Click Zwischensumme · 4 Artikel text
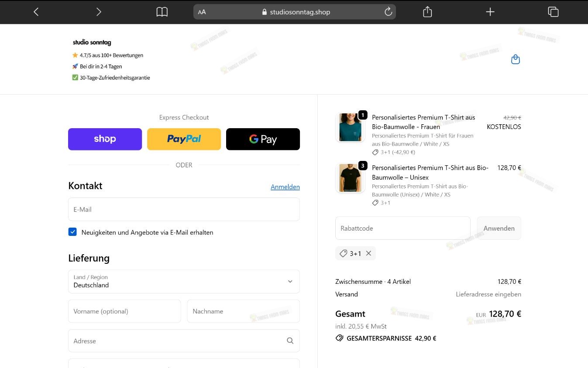 coord(373,282)
